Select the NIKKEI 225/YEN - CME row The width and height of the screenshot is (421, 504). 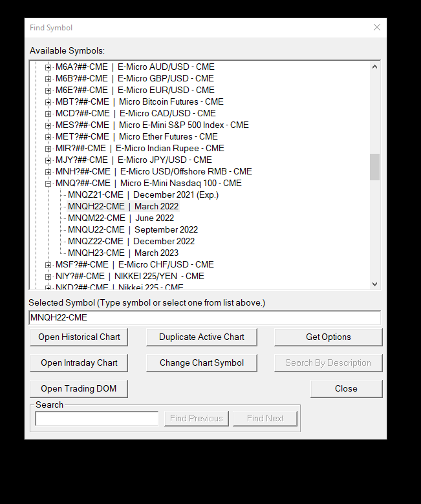(130, 276)
